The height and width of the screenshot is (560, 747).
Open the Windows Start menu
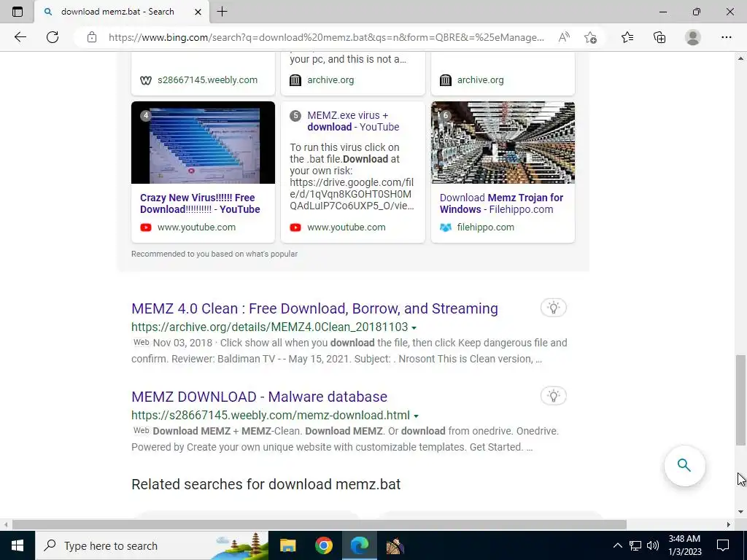[x=18, y=545]
